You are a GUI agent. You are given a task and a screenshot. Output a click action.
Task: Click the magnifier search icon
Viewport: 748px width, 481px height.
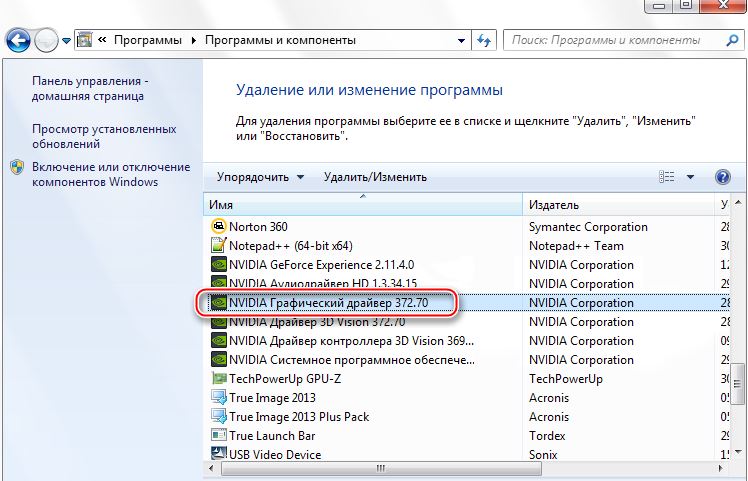(732, 40)
